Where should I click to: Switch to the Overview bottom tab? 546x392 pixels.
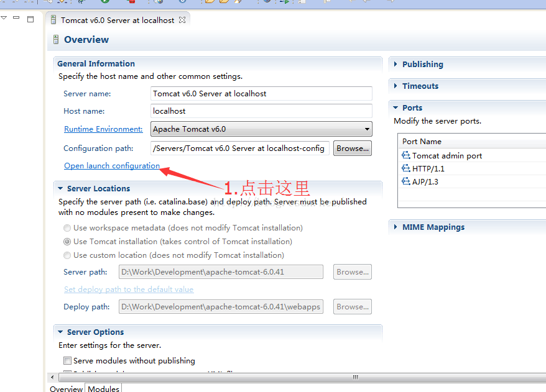tap(66, 388)
